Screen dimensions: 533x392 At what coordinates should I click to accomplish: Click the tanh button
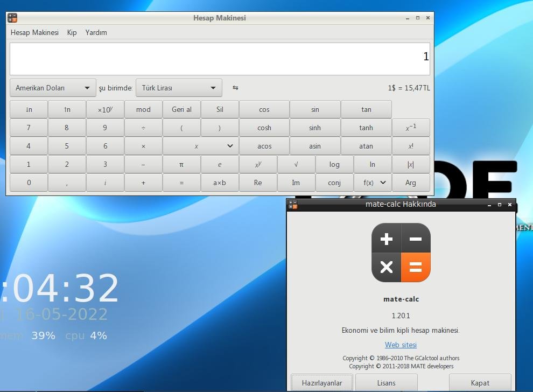pyautogui.click(x=366, y=128)
